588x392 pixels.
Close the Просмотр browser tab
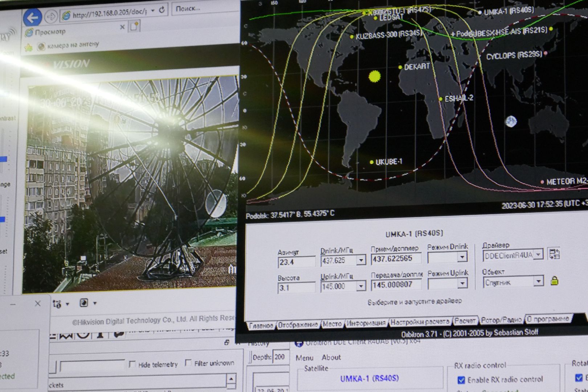point(122,27)
